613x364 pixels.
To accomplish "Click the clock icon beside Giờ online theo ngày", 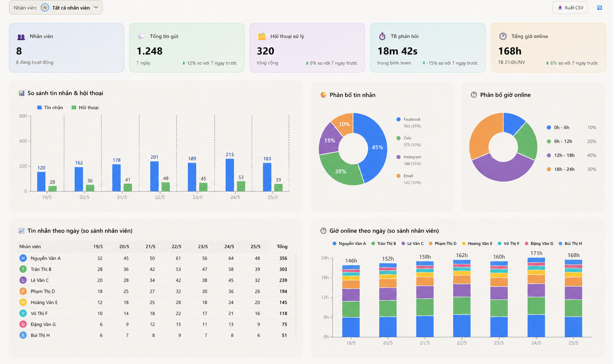I will coord(323,231).
